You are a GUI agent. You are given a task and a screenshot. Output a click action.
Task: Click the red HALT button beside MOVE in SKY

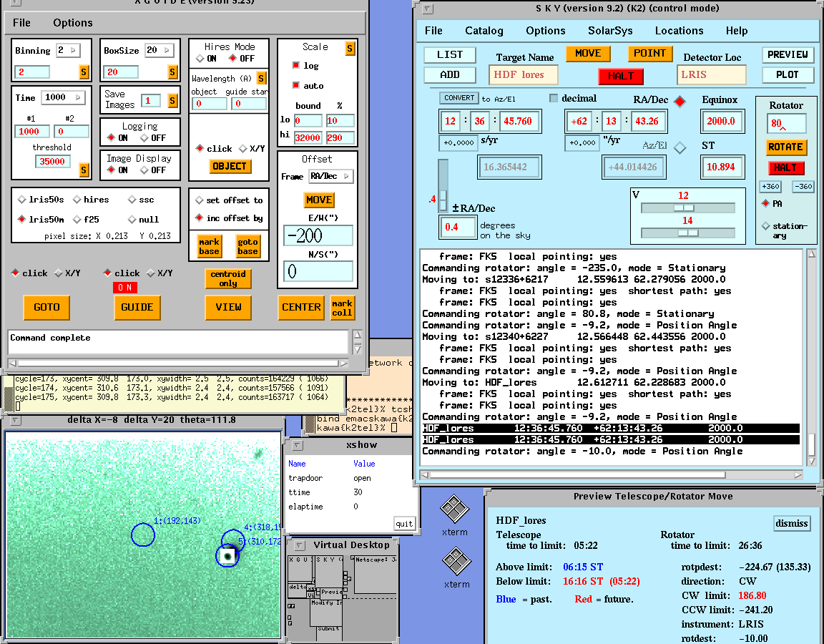[x=621, y=77]
